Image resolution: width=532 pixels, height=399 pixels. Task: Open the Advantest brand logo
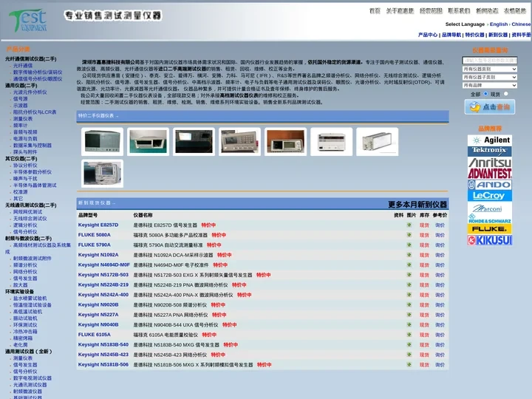(490, 174)
